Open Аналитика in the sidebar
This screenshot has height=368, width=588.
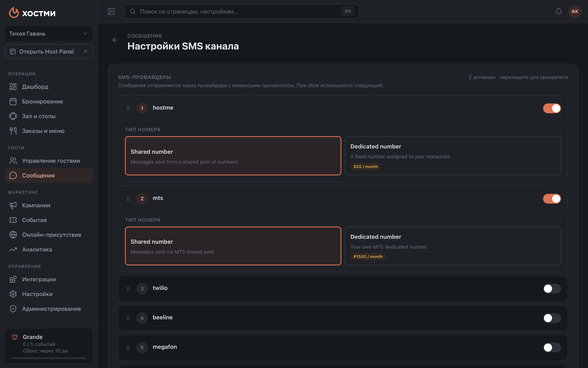pyautogui.click(x=49, y=249)
